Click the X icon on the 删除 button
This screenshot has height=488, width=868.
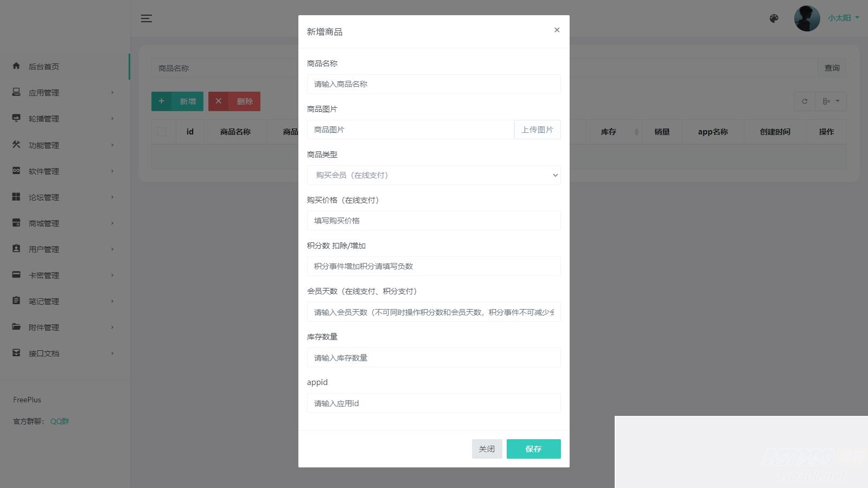(219, 101)
